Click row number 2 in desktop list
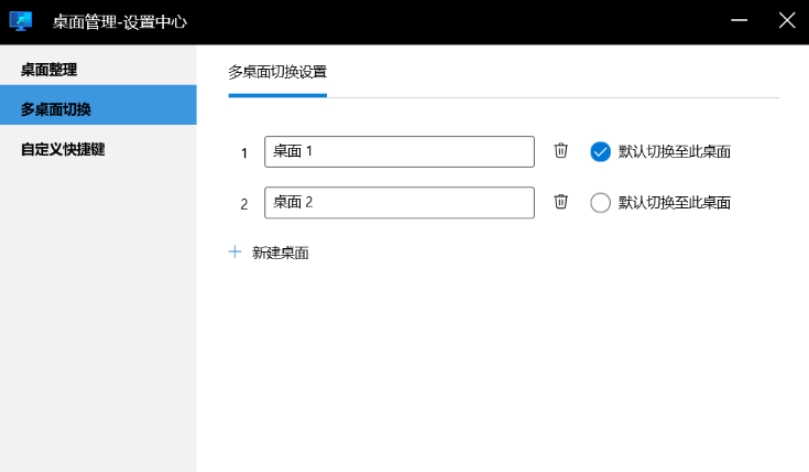Screen dimensions: 809x472 244,204
